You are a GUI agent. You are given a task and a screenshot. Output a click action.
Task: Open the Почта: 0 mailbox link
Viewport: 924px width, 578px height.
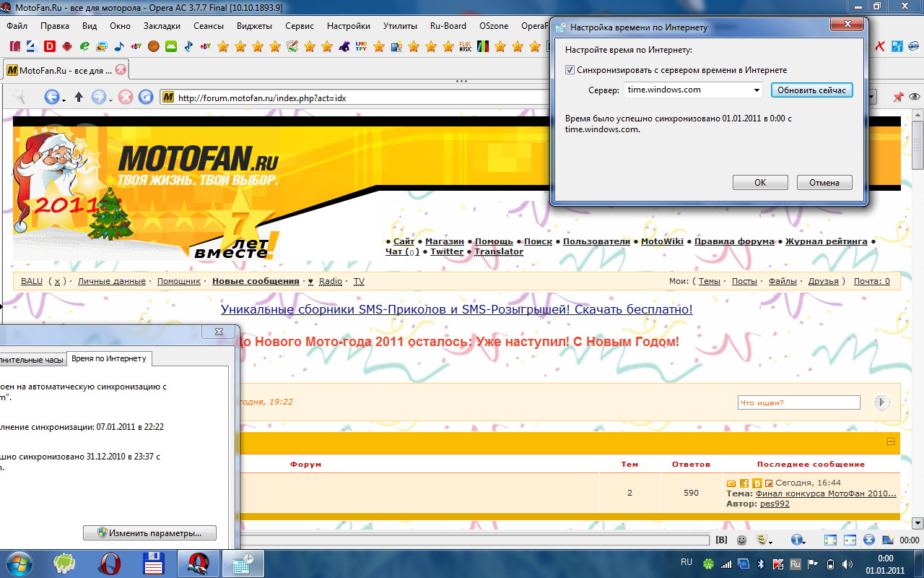(872, 281)
